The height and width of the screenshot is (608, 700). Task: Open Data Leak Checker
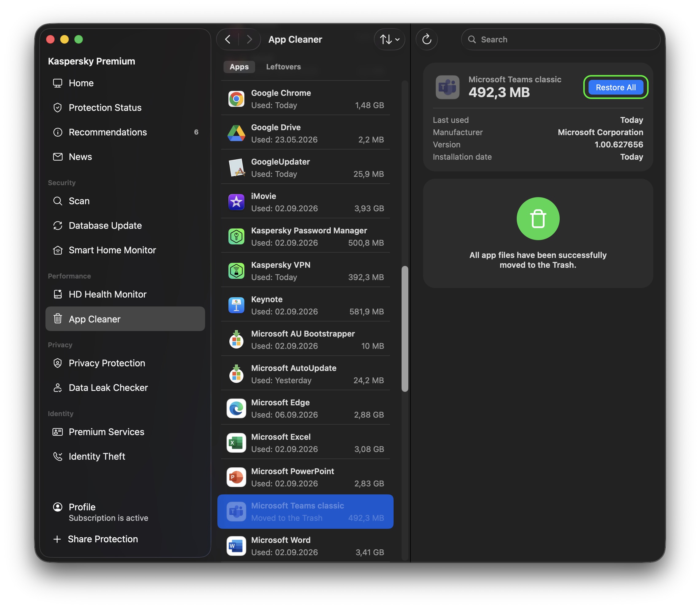[x=125, y=388]
